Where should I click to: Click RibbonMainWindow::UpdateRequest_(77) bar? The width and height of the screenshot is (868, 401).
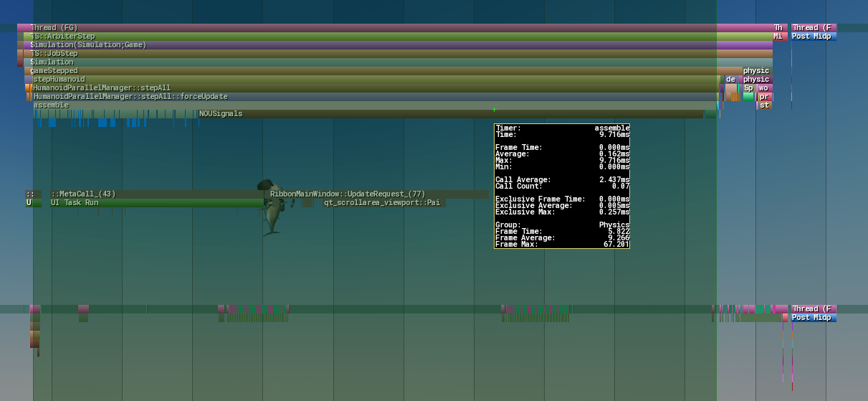pos(378,194)
